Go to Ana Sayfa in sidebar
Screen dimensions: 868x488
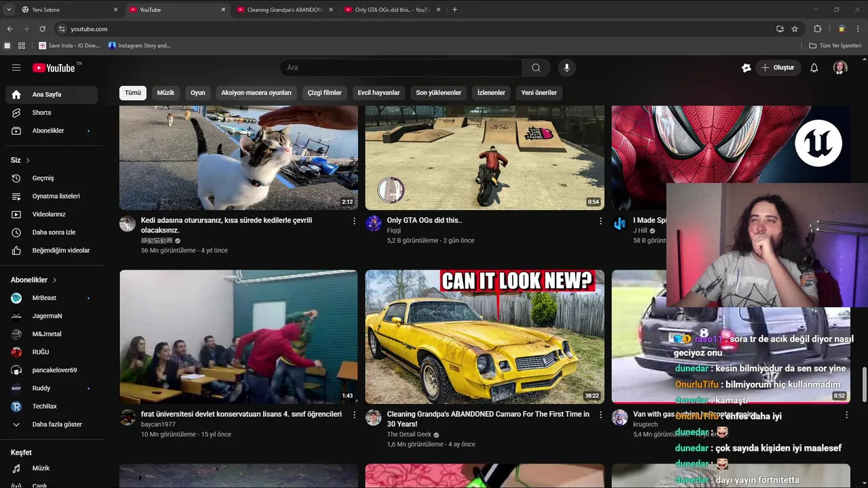[x=52, y=94]
